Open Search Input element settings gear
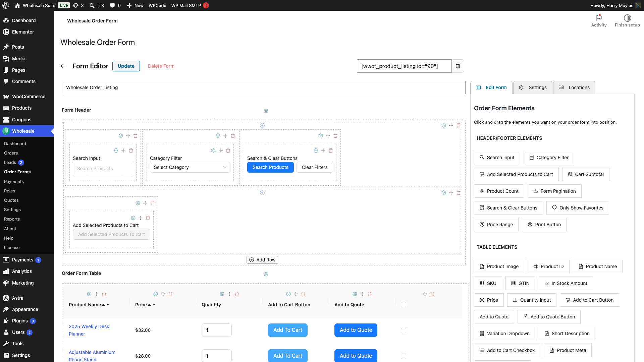The width and height of the screenshot is (644, 362). [116, 150]
